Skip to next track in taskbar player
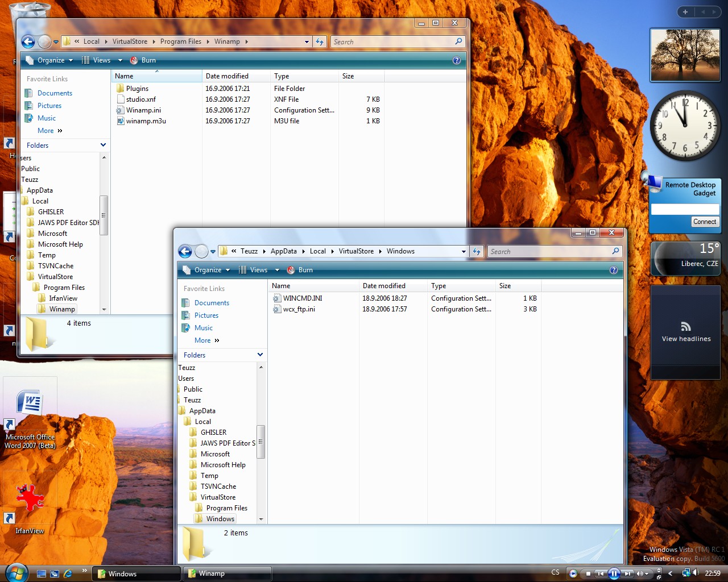The image size is (728, 582). 628,573
